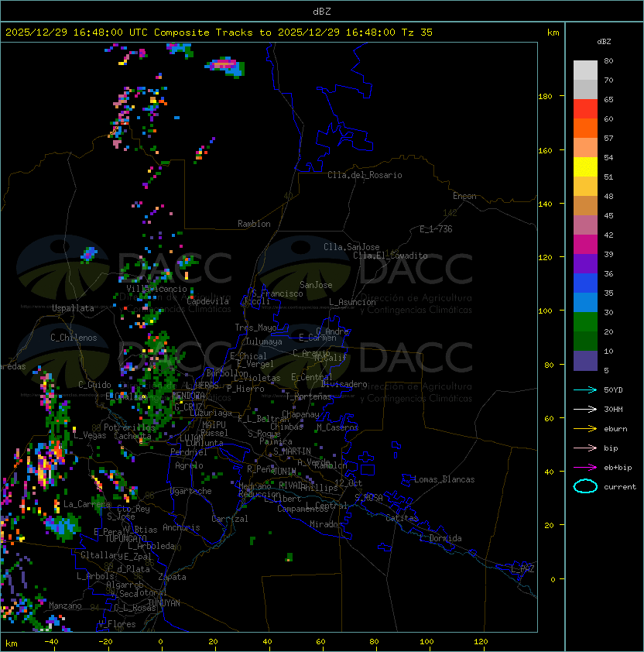Click the 'eb+bip' legend label

pyautogui.click(x=618, y=468)
